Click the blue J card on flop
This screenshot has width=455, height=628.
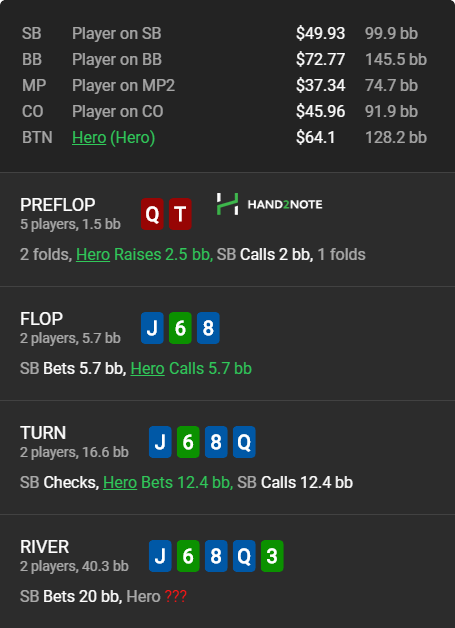point(152,328)
